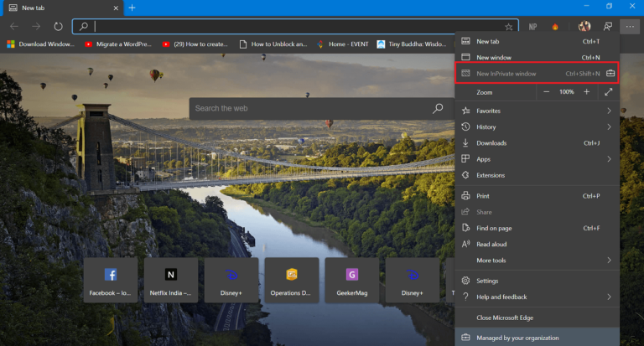
Task: Open Home - EVENT bookmark
Action: tap(342, 44)
